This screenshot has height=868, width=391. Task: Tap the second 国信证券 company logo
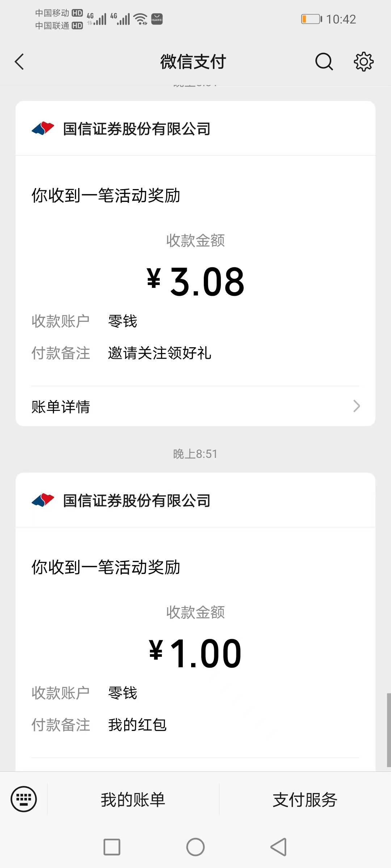pos(43,500)
